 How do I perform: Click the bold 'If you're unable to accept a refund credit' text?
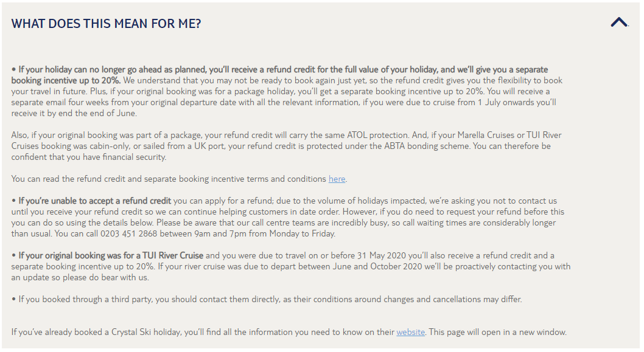point(94,201)
